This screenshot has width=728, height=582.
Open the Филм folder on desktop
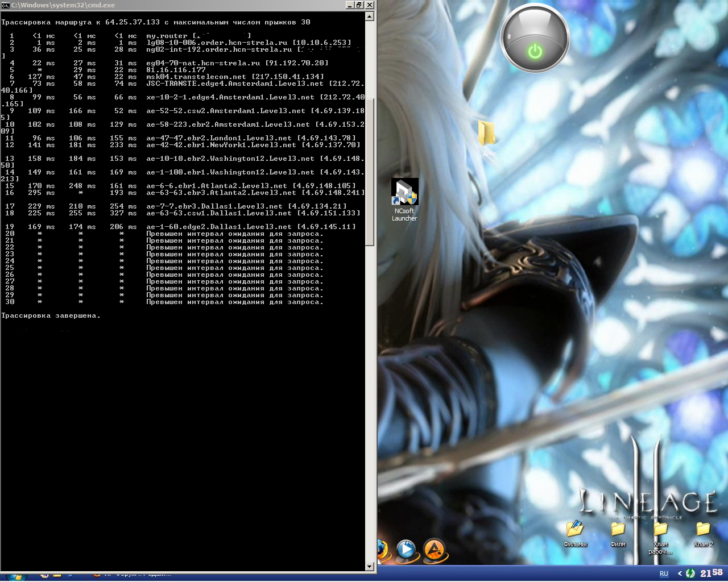618,534
